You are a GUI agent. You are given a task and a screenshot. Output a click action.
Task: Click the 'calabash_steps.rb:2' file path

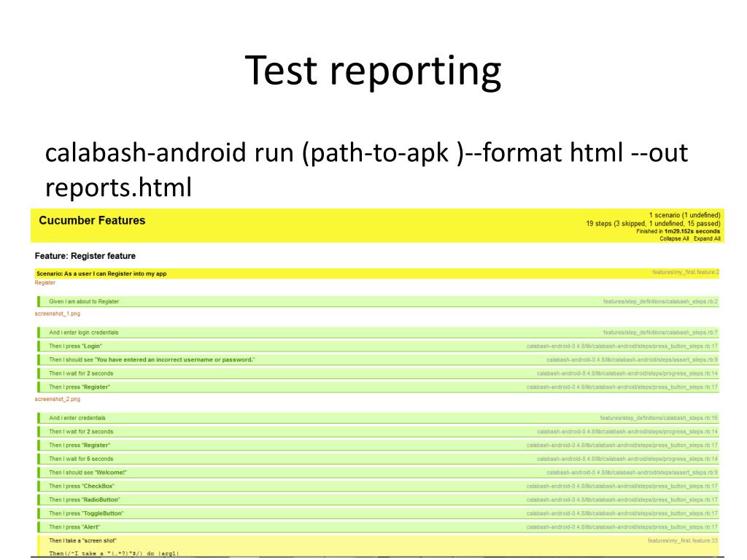[660, 301]
